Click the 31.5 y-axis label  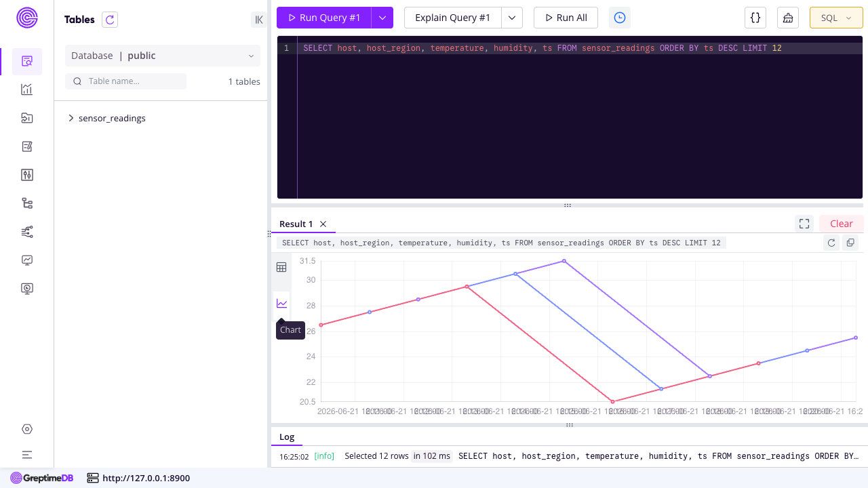(x=307, y=261)
